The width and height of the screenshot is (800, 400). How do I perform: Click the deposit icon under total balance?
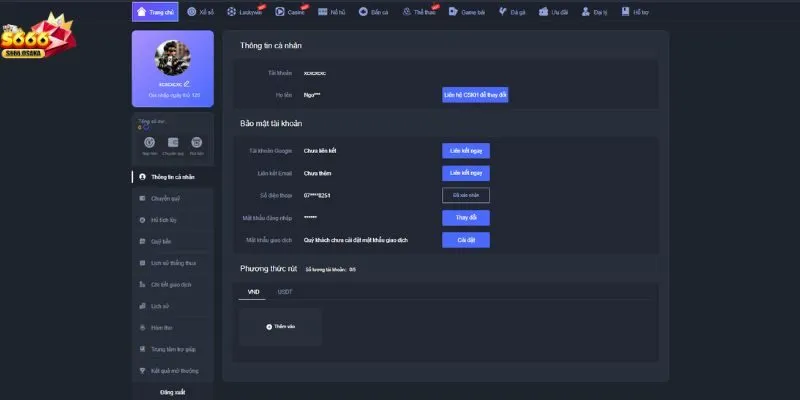click(x=149, y=144)
